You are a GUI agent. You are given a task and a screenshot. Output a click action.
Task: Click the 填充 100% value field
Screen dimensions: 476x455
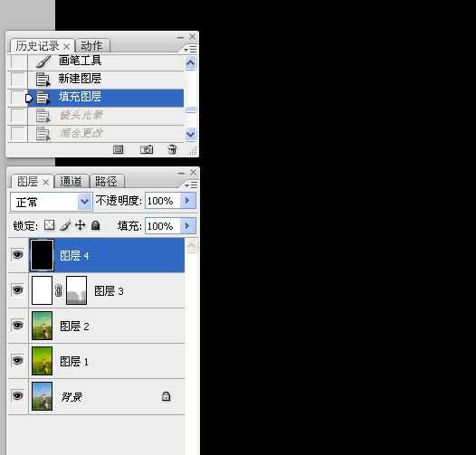pos(163,226)
